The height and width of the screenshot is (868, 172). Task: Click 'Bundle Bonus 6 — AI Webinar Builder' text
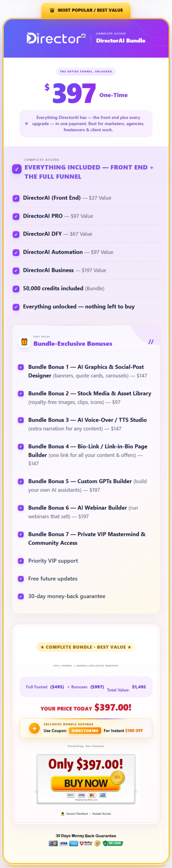tap(77, 508)
